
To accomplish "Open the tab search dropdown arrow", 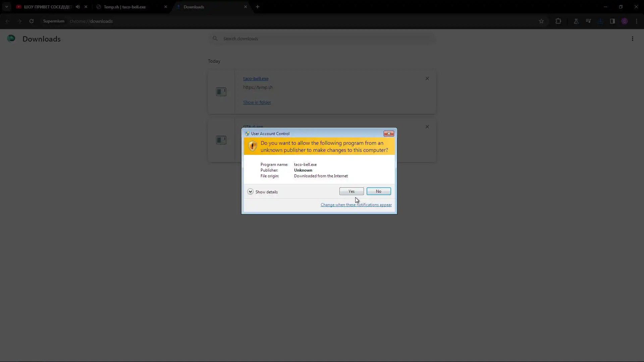I will 6,7.
